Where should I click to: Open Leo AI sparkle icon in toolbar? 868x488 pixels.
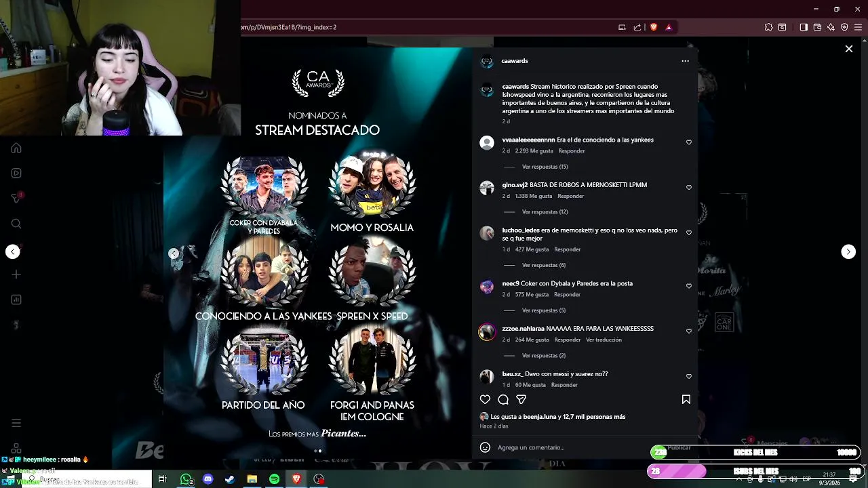(831, 27)
